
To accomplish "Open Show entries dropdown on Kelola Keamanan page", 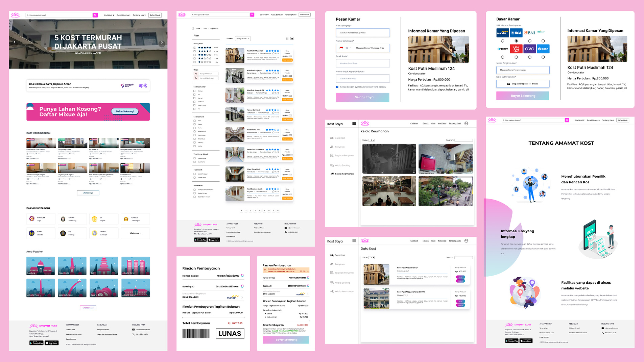I will pos(372,140).
